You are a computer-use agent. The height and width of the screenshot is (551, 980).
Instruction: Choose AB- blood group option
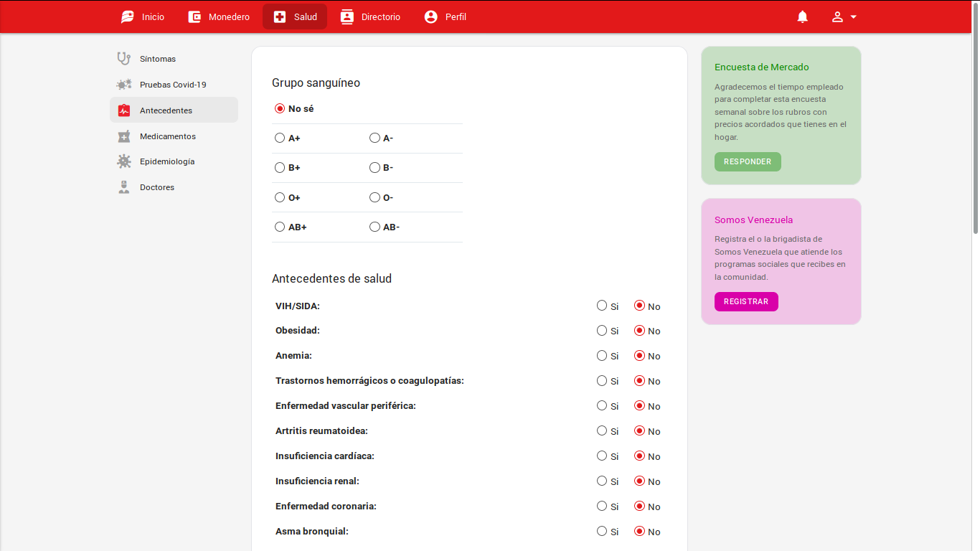(x=374, y=227)
